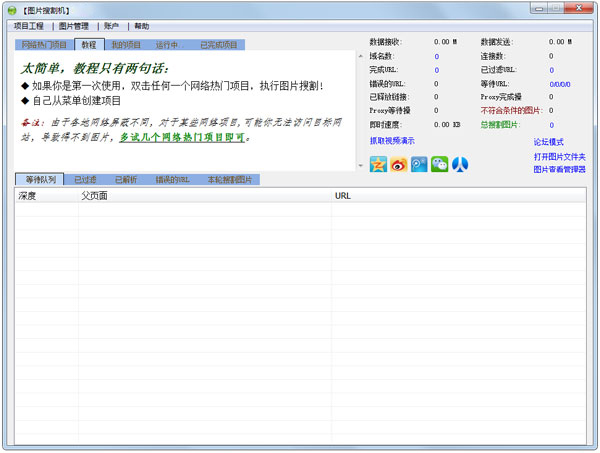The height and width of the screenshot is (453, 600).
Task: Show the 已完成项目 tab
Action: point(220,45)
